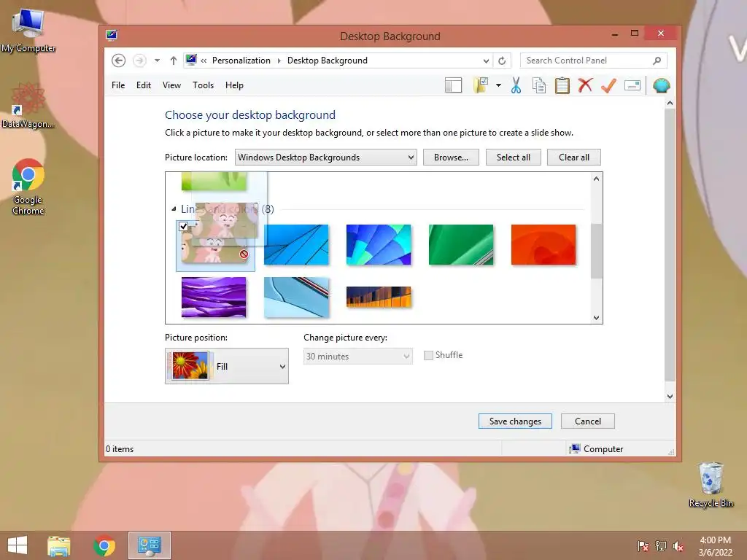Click the Desktop Background window title icon
The height and width of the screenshot is (560, 747).
click(x=112, y=35)
